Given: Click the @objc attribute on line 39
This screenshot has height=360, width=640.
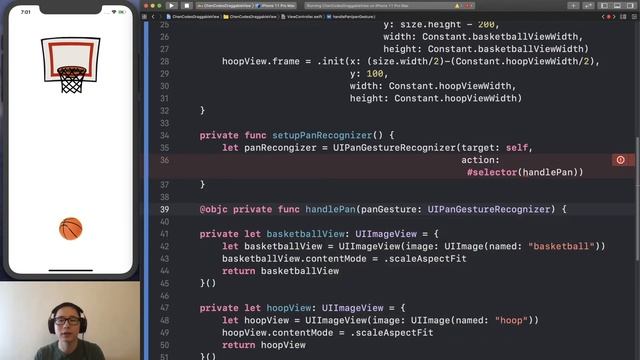Looking at the screenshot, I should pos(213,209).
